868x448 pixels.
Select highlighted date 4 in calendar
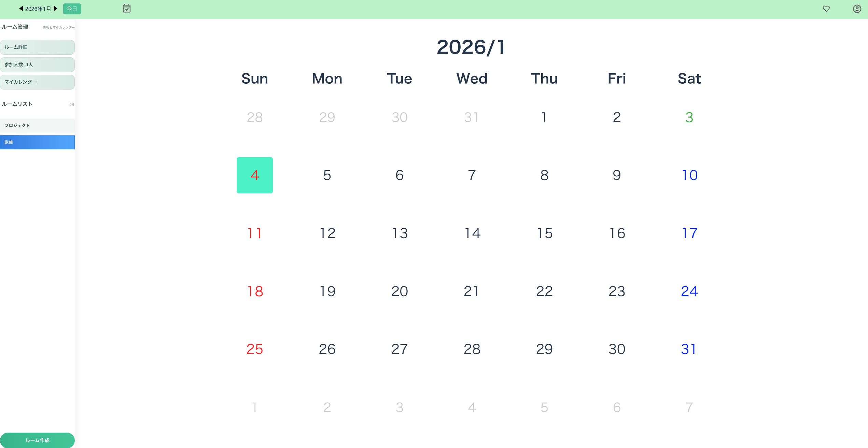coord(255,175)
